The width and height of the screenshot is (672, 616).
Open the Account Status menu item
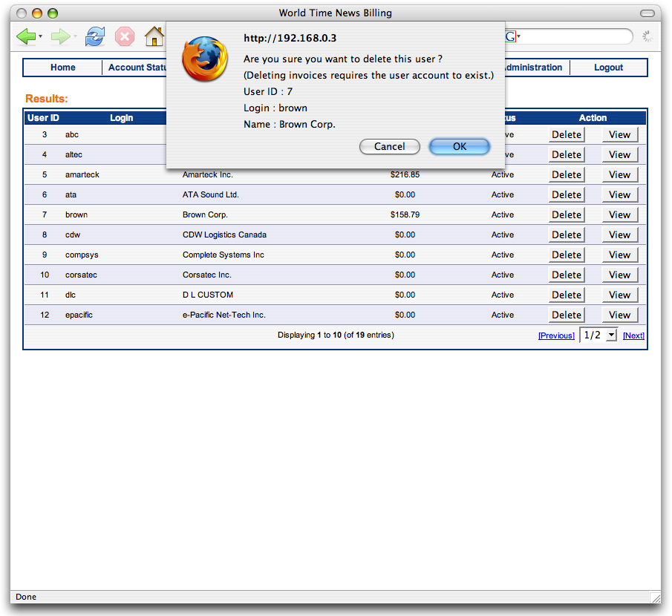point(137,68)
